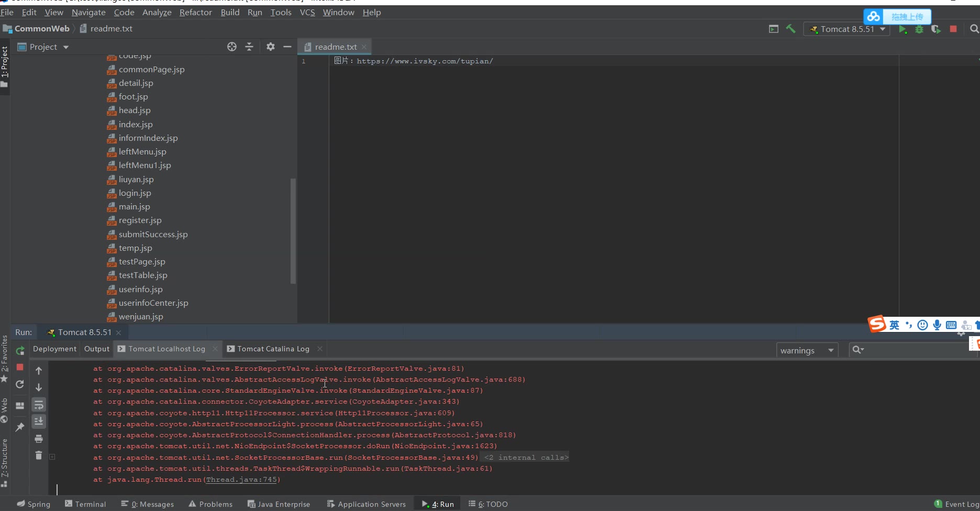Toggle soft-wrap in the Run console
This screenshot has width=980, height=511.
click(39, 405)
